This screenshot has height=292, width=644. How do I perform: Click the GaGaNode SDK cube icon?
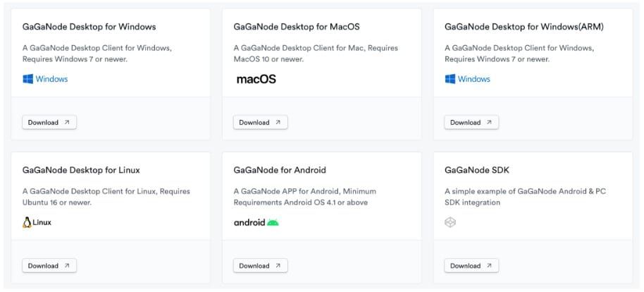(450, 222)
